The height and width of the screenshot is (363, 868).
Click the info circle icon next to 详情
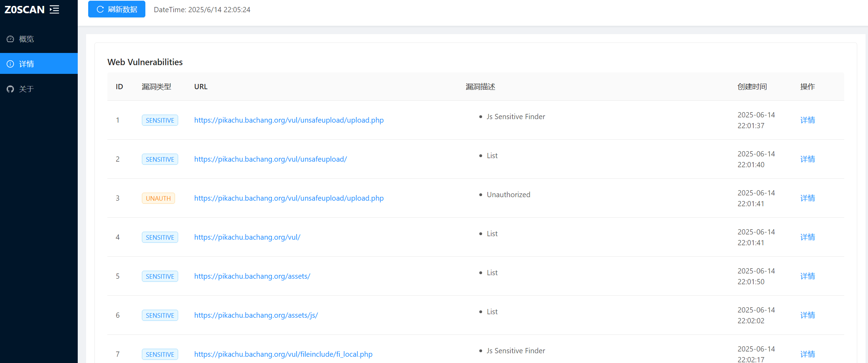[10, 64]
